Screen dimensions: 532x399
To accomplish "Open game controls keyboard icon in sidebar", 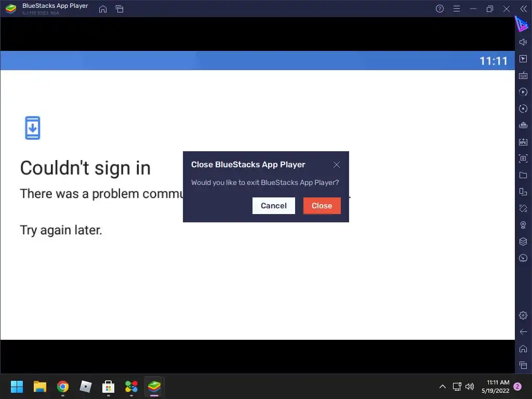I will pos(523,75).
